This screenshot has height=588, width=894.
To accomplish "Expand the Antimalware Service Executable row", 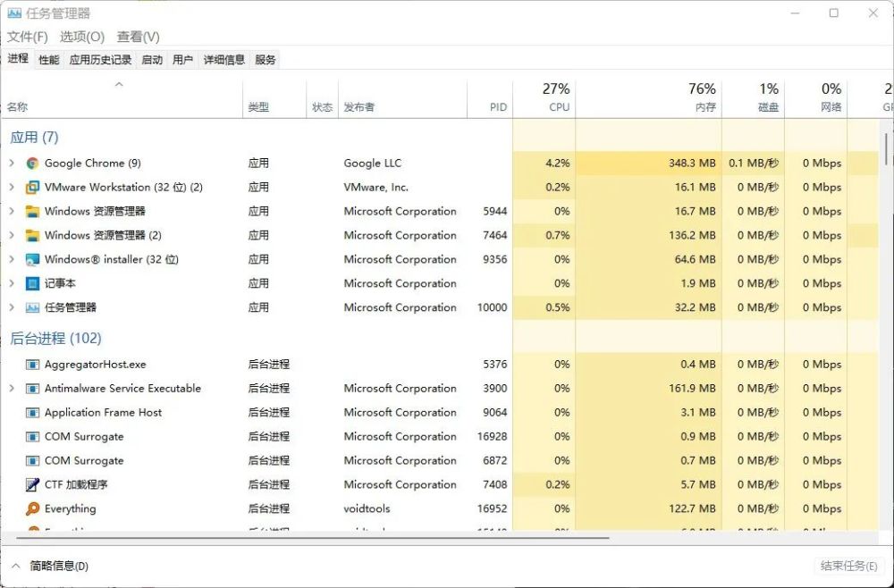I will (12, 389).
